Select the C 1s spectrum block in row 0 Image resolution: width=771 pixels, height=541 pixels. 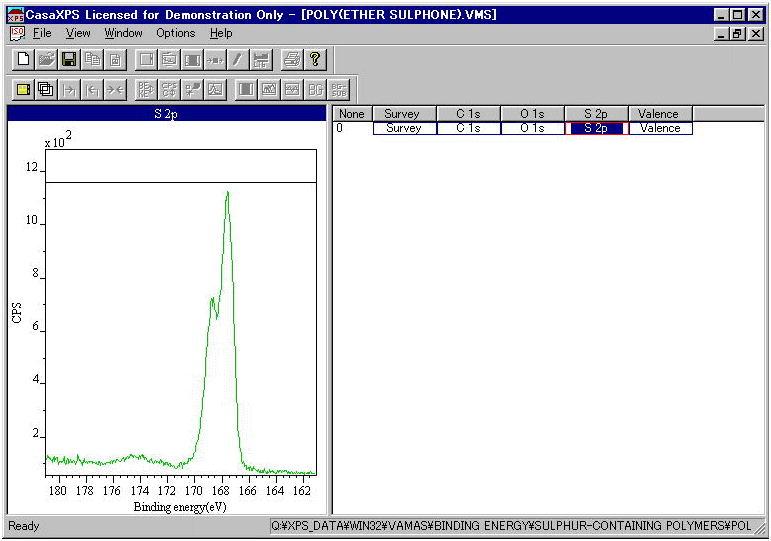point(469,128)
